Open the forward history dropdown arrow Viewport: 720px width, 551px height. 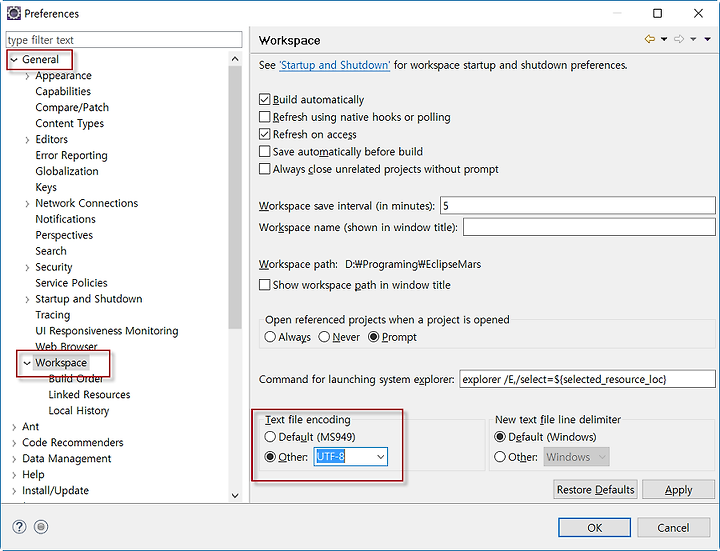693,39
